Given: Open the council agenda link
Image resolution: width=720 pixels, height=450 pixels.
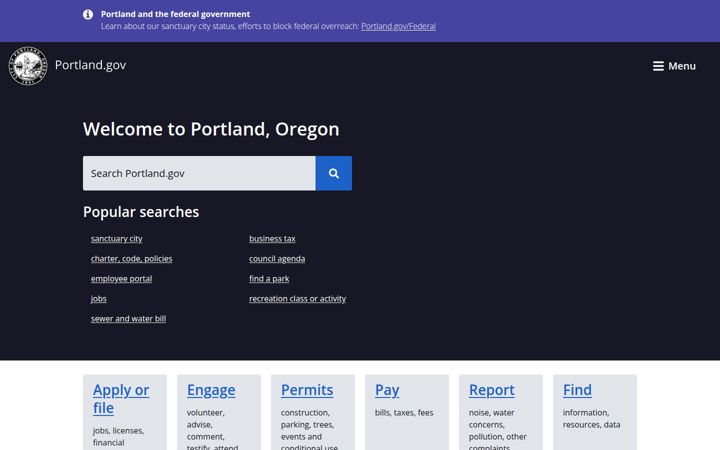Looking at the screenshot, I should (x=277, y=259).
